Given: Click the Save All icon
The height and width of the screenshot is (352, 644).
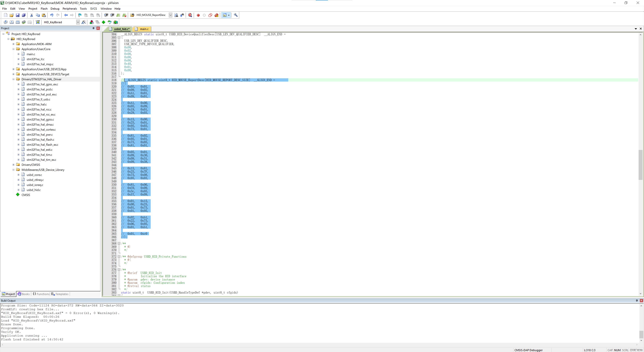Looking at the screenshot, I should click(24, 15).
